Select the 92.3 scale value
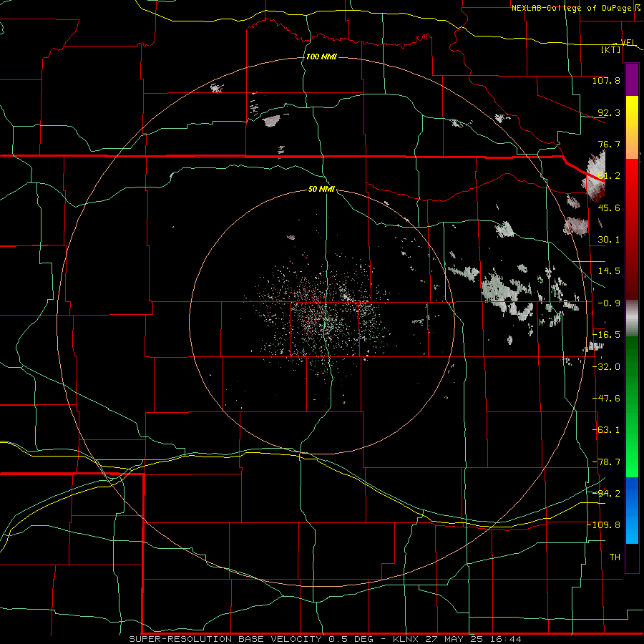 coord(609,112)
